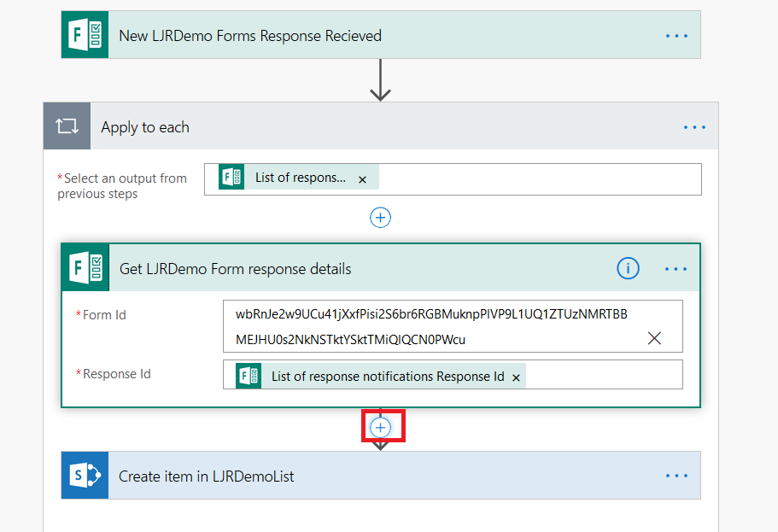Open the ellipsis menu for Apply to each

tap(694, 127)
